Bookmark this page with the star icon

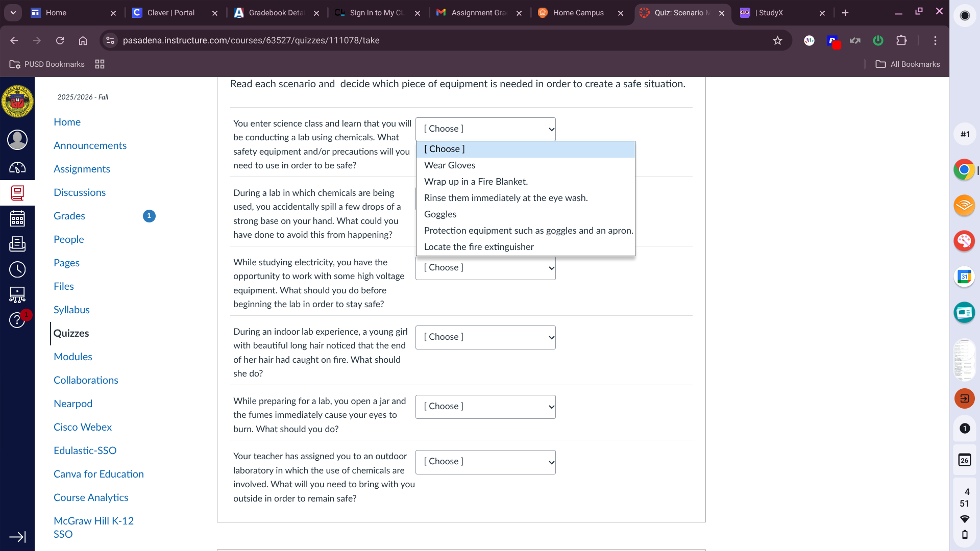coord(778,40)
